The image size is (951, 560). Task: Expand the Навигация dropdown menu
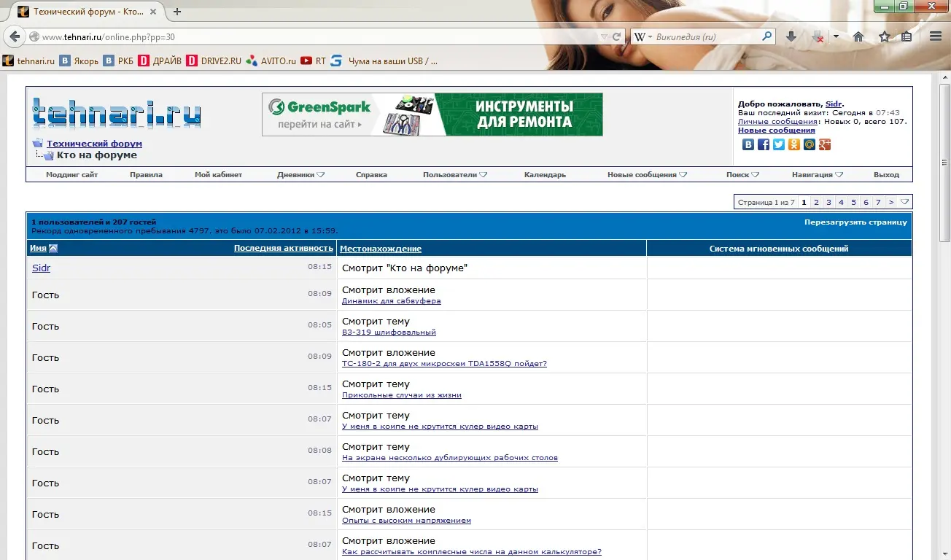pos(839,175)
